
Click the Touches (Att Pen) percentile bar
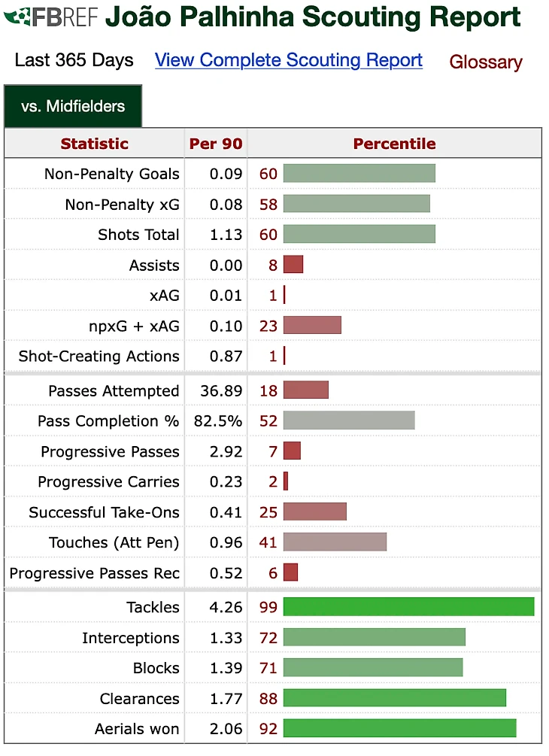click(x=335, y=542)
